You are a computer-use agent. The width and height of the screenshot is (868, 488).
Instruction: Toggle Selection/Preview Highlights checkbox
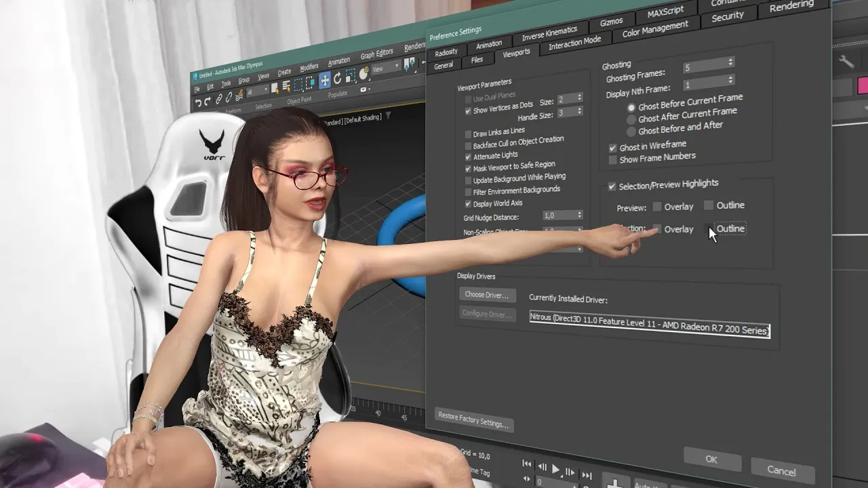(x=612, y=186)
